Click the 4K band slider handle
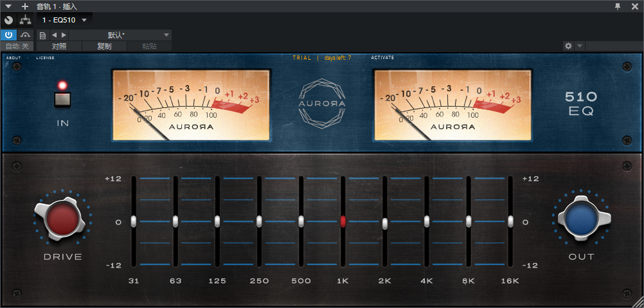The height and width of the screenshot is (308, 644). [x=427, y=221]
